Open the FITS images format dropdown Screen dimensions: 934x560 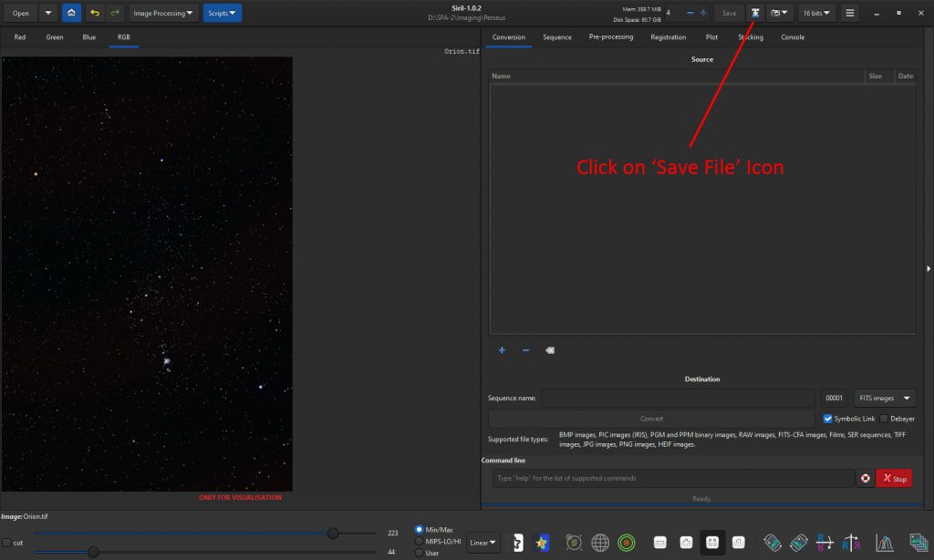885,398
